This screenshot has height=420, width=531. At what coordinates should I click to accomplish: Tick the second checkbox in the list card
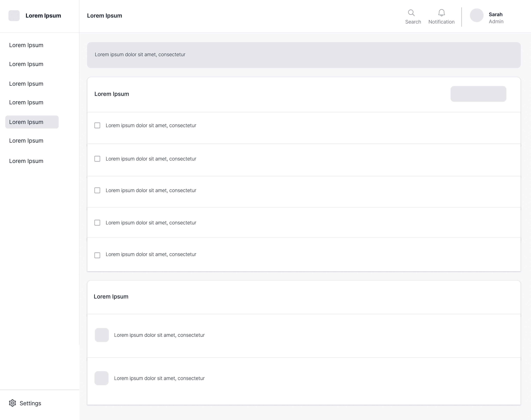point(97,159)
